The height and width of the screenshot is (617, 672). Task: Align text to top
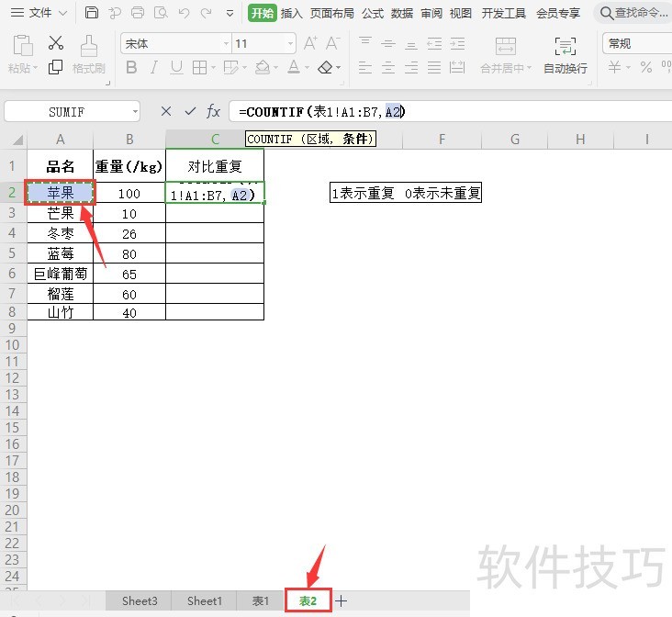tap(365, 43)
